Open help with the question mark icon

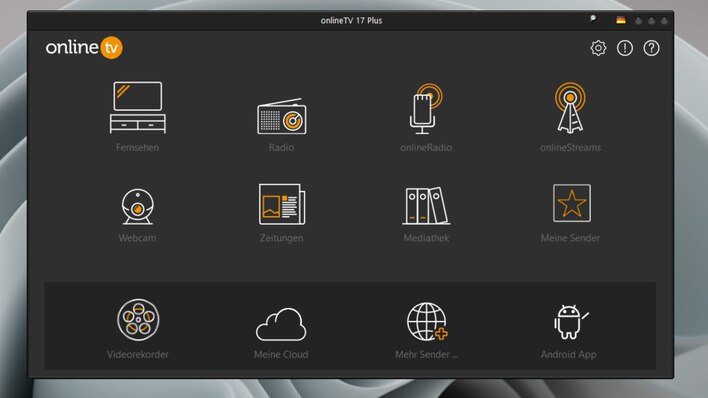click(x=651, y=48)
